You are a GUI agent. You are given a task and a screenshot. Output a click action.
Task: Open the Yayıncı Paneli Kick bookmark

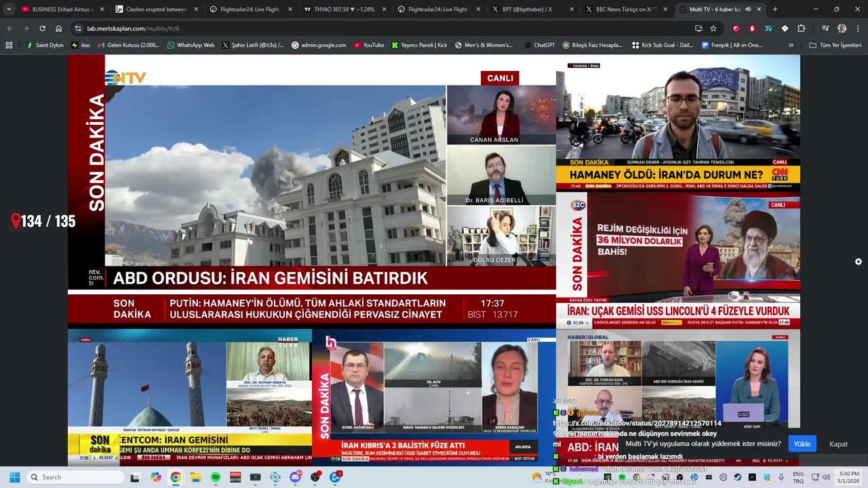(x=419, y=45)
